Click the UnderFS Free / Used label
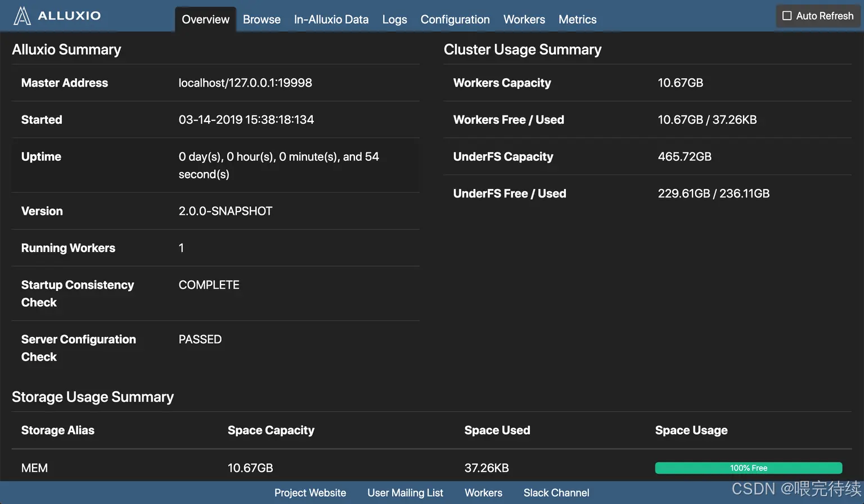Screen dimensions: 864x504 [x=510, y=193]
